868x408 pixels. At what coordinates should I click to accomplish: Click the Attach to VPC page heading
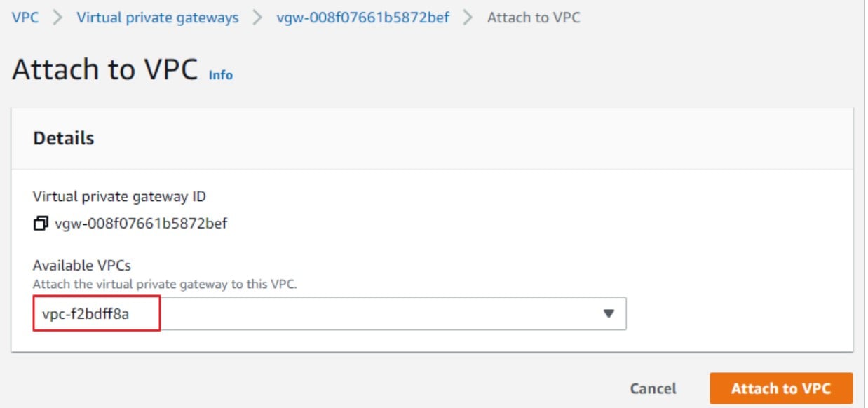(x=105, y=70)
